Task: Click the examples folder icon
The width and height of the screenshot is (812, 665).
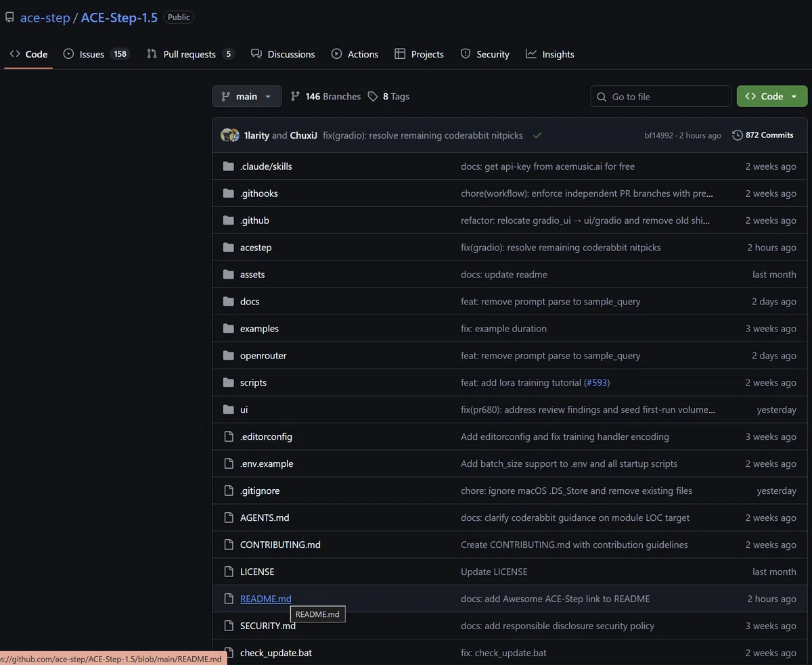Action: coord(228,329)
